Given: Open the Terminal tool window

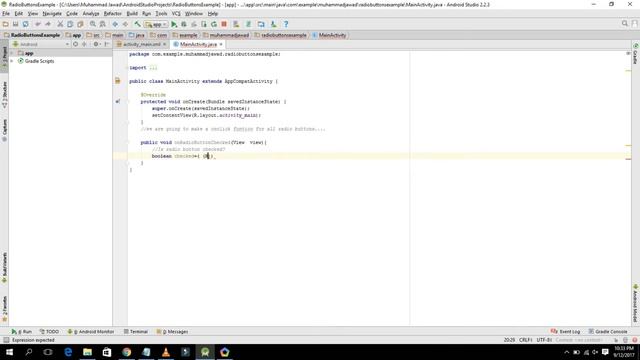Looking at the screenshot, I should click(x=136, y=331).
